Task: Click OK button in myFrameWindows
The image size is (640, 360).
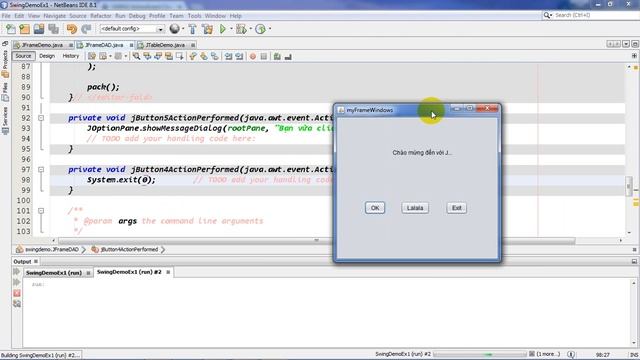Action: pyautogui.click(x=375, y=208)
